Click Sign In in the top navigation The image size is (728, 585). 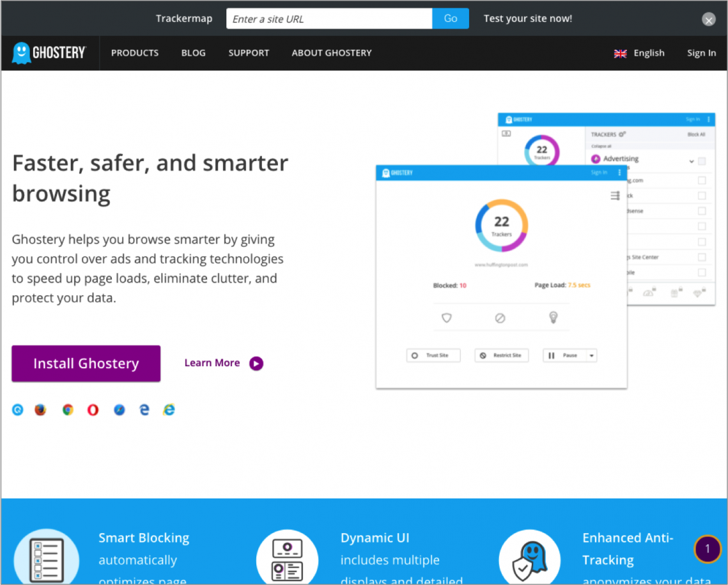coord(701,53)
